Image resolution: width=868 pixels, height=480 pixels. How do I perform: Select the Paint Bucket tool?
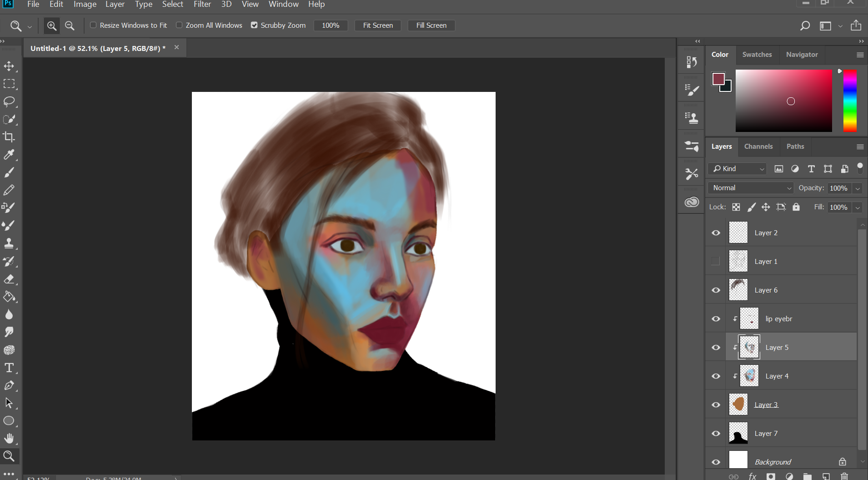click(9, 297)
